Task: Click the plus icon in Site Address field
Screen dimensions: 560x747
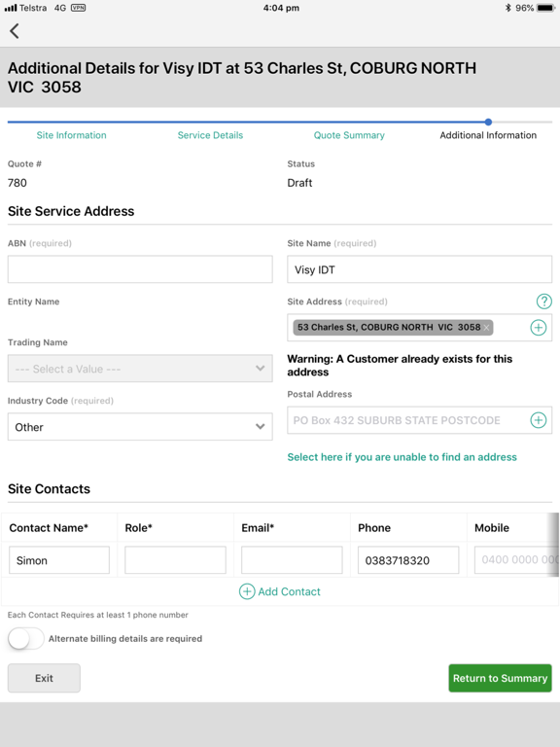Action: pos(538,328)
